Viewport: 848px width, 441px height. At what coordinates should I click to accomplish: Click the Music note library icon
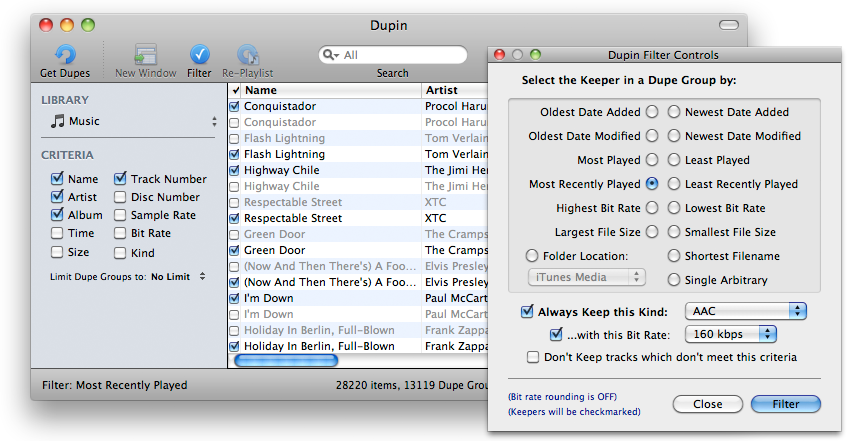(x=57, y=121)
